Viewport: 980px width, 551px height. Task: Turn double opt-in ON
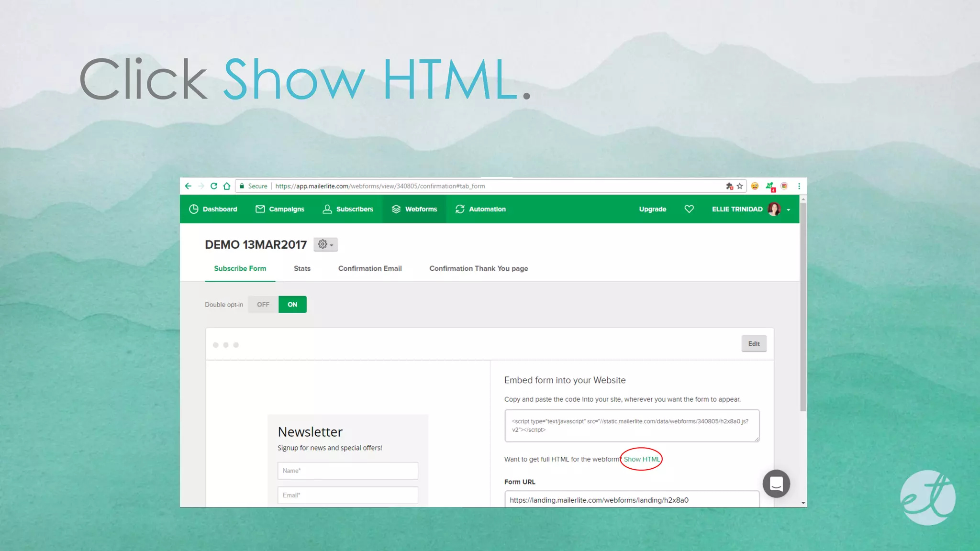[292, 304]
